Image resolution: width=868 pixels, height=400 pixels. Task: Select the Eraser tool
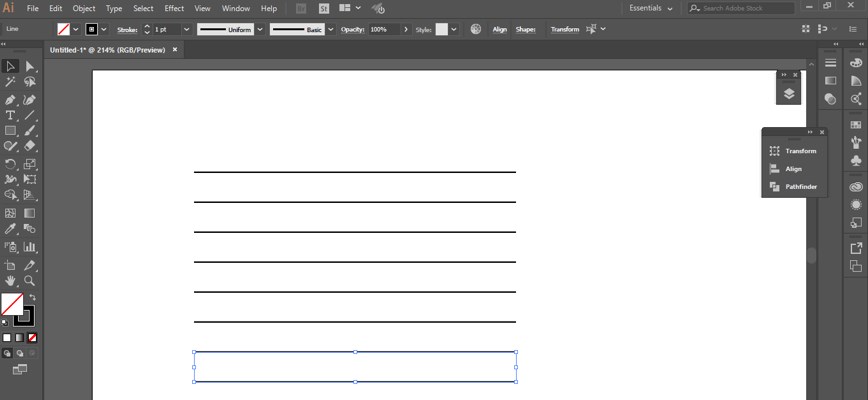[x=30, y=146]
